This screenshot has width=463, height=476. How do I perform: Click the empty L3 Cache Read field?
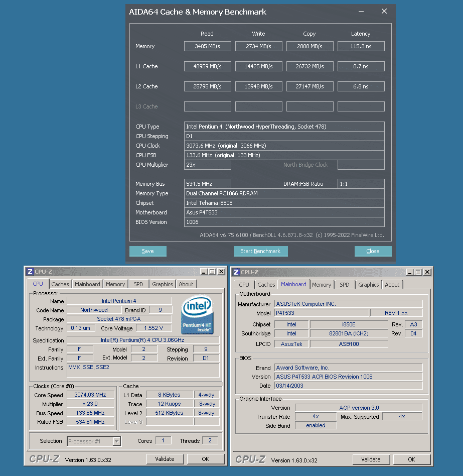207,106
